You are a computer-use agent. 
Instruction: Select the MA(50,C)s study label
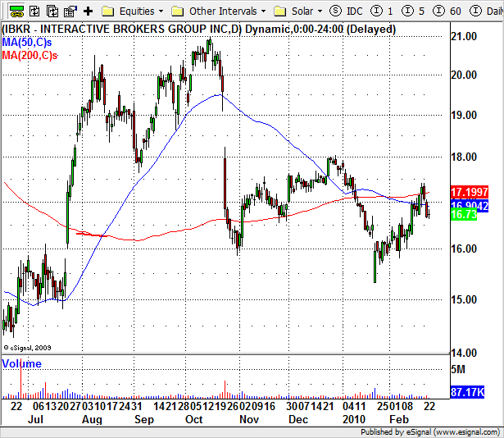pyautogui.click(x=27, y=42)
